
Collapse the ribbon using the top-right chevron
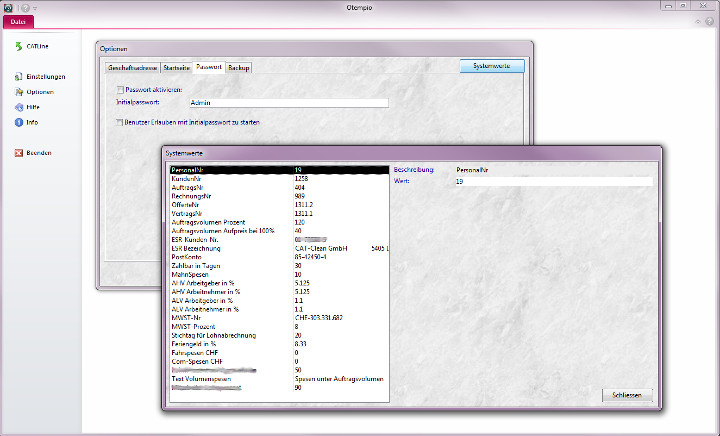tap(697, 20)
